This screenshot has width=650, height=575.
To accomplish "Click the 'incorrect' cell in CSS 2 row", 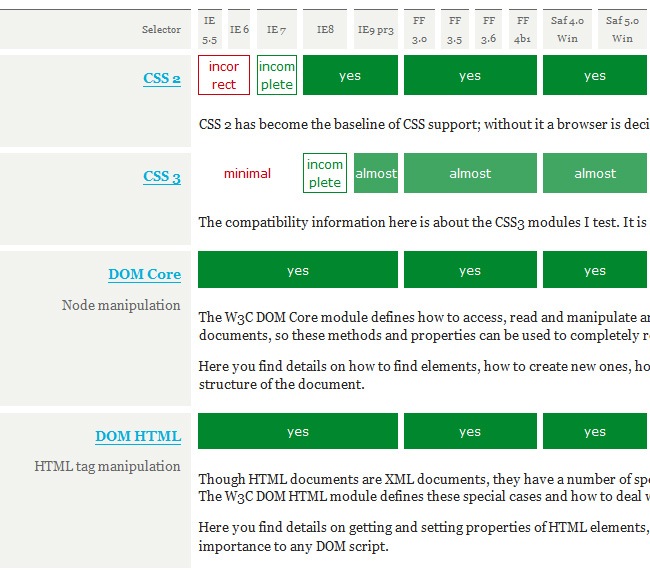I will click(x=224, y=76).
